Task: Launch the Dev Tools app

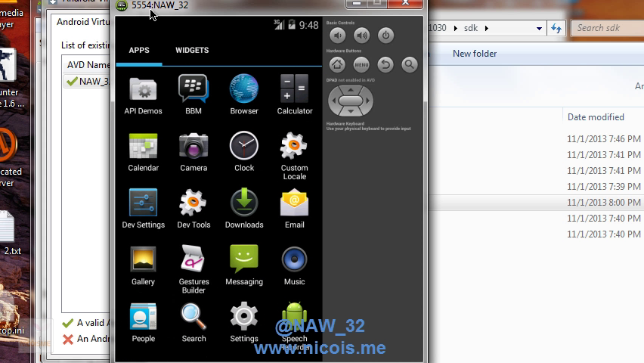Action: (x=194, y=209)
